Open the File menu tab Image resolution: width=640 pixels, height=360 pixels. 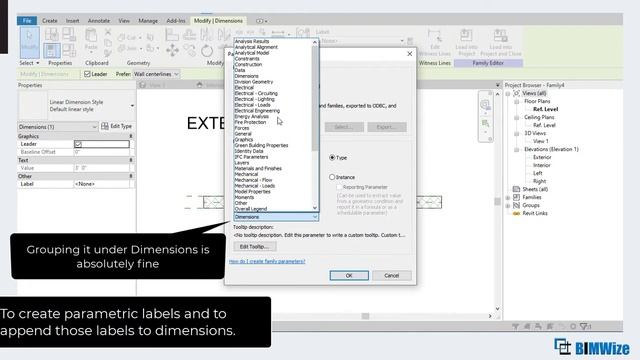27,20
